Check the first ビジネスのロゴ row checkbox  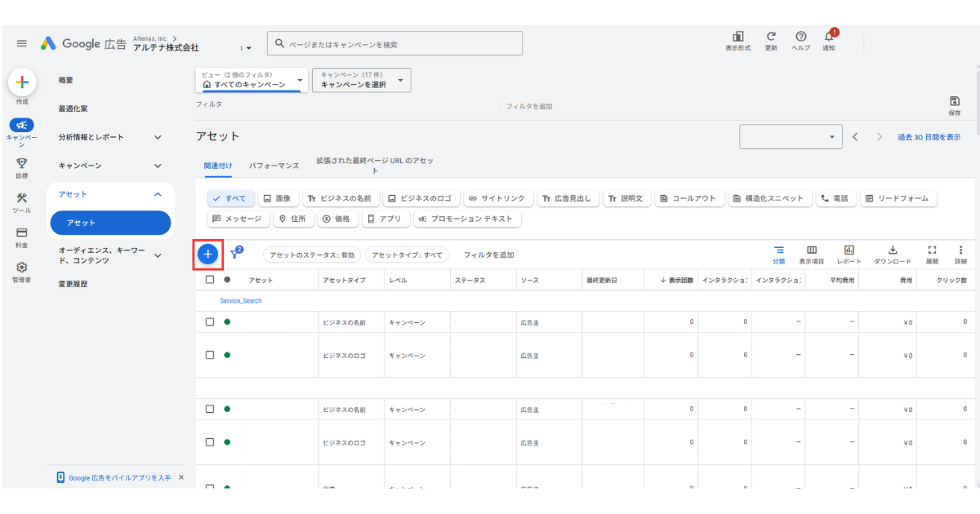coord(210,355)
